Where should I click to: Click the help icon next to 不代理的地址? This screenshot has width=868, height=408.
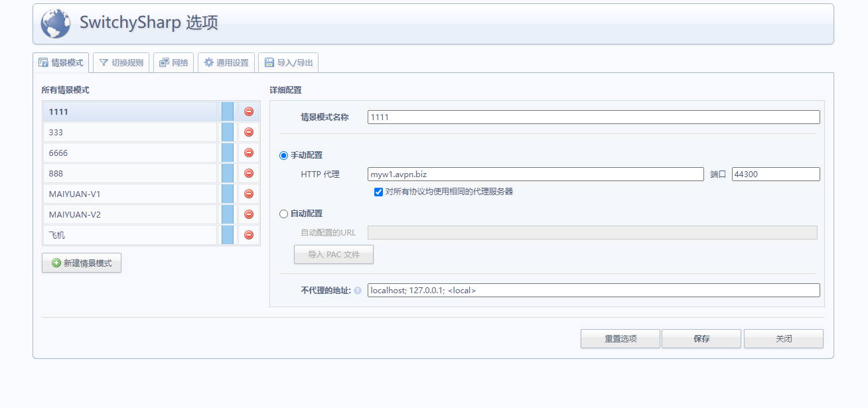358,291
